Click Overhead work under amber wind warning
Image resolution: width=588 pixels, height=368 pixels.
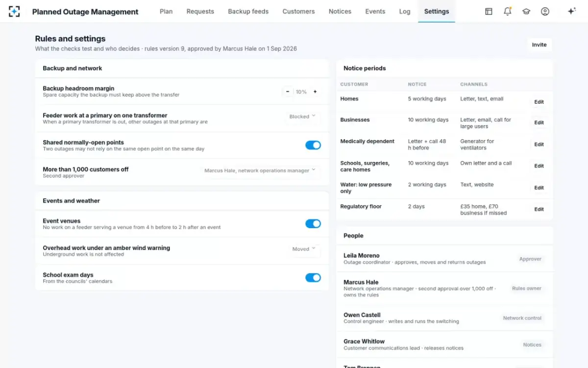106,248
